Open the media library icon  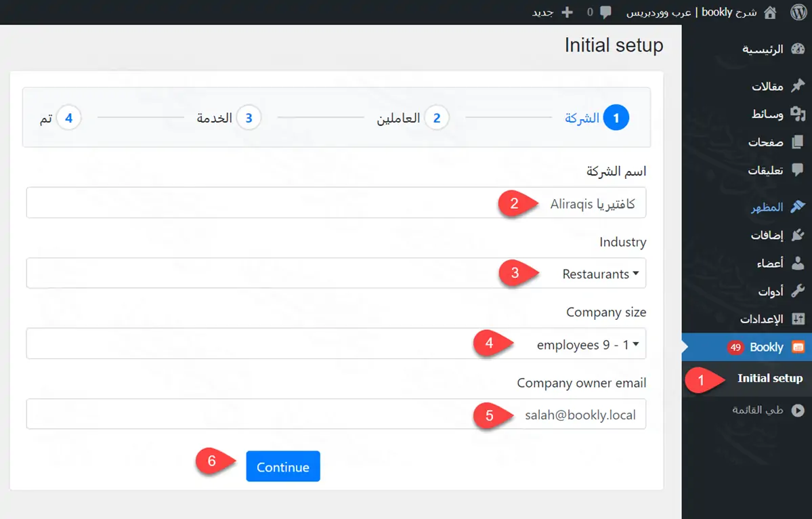coord(798,114)
